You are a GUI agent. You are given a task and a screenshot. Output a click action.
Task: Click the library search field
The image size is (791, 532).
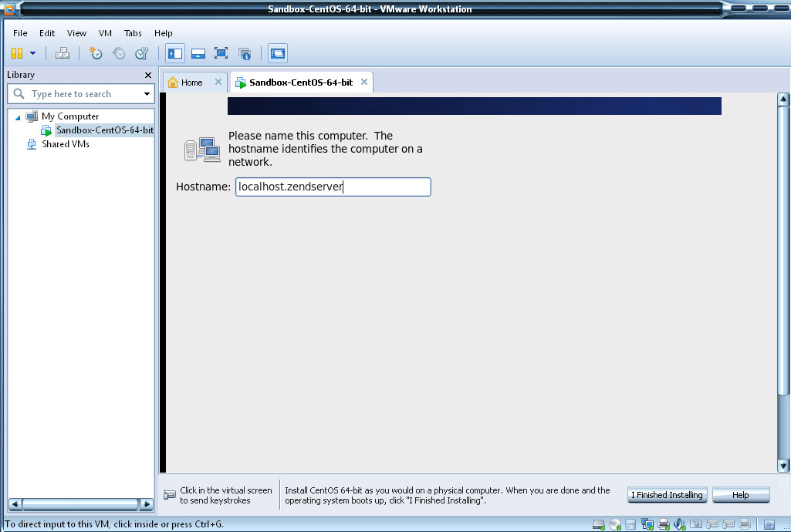coord(81,94)
